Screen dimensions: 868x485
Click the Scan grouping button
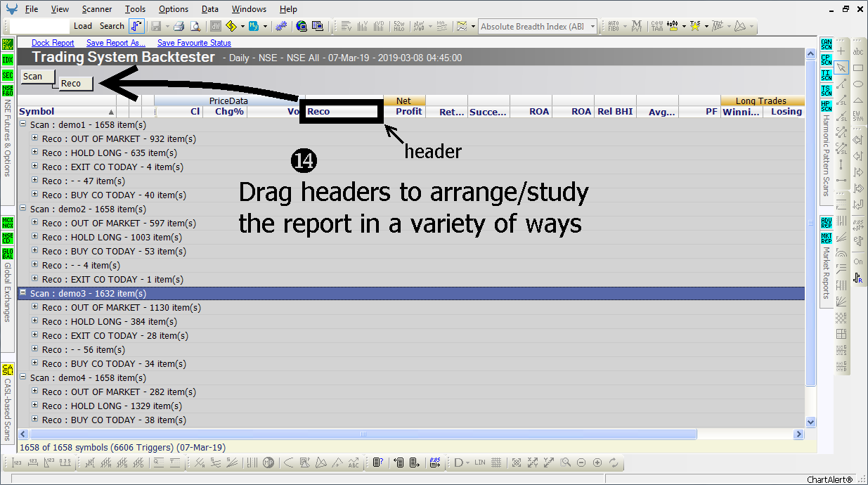pos(37,76)
